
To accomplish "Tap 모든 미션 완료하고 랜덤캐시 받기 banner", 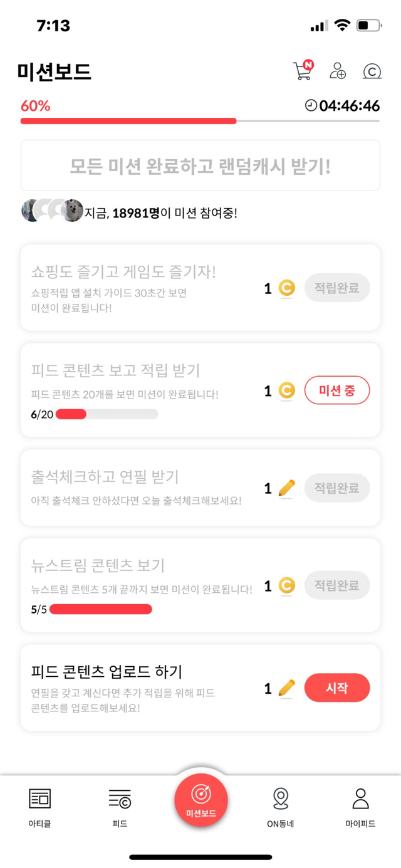I will [x=200, y=166].
